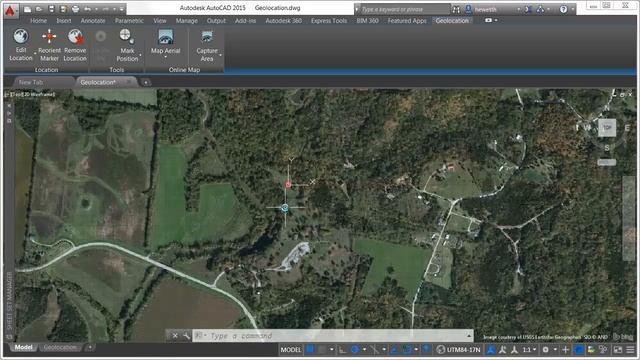Screen dimensions: 640x360
Task: Add new layout with plus button
Action: (x=90, y=347)
